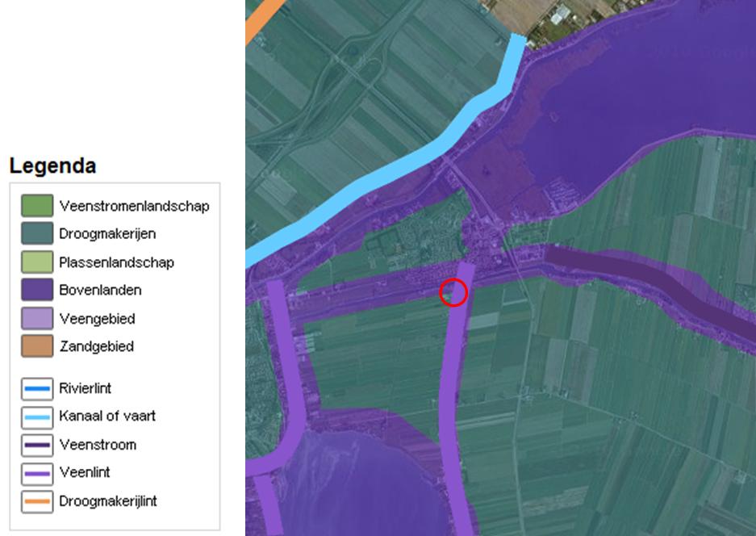This screenshot has height=536, width=756.
Task: Click the Veenlint purple line symbol
Action: (37, 474)
